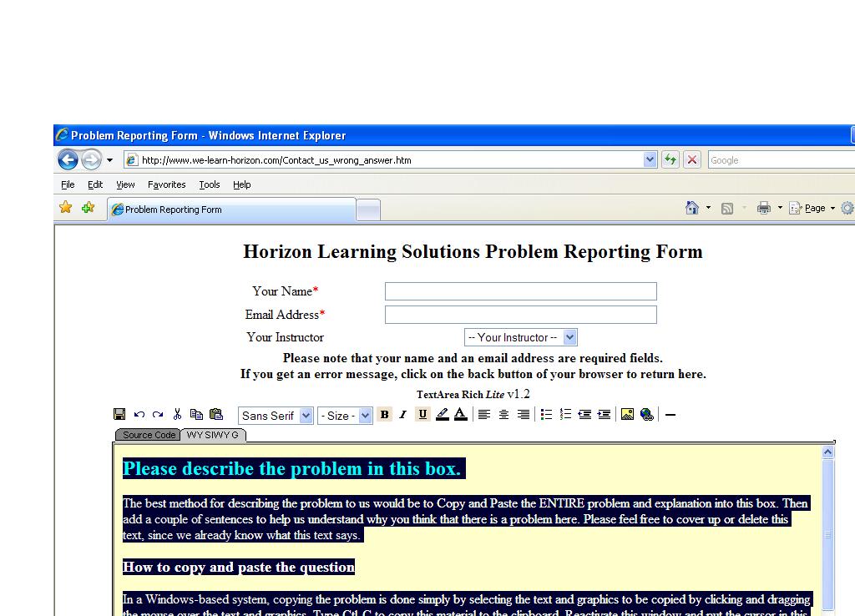855x616 pixels.
Task: Click in the Email Address field
Action: (521, 315)
